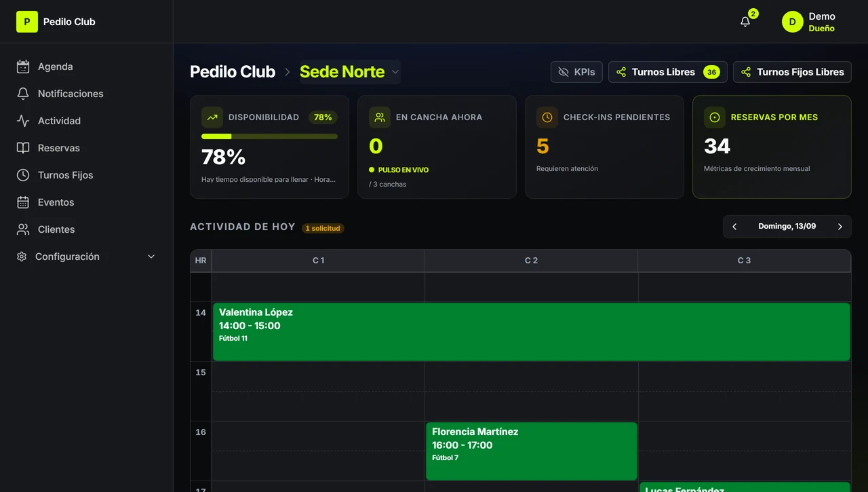Click the Reservas Por Mes target icon
This screenshot has width=868, height=492.
pyautogui.click(x=715, y=117)
